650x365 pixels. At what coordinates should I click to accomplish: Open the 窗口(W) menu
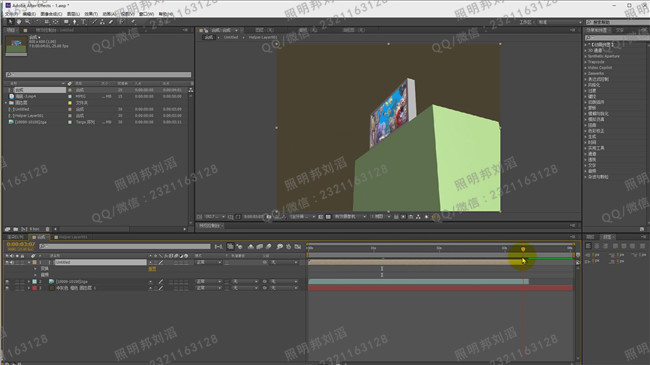[146, 14]
